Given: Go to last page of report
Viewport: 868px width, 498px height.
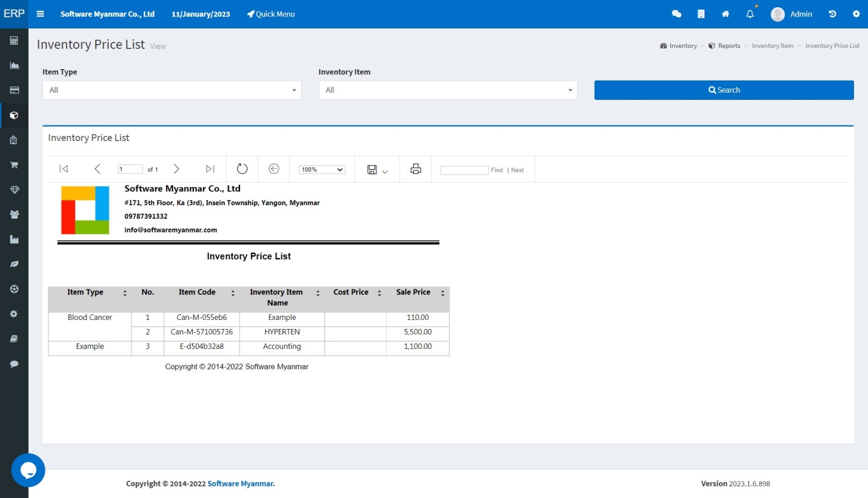Looking at the screenshot, I should click(x=210, y=169).
